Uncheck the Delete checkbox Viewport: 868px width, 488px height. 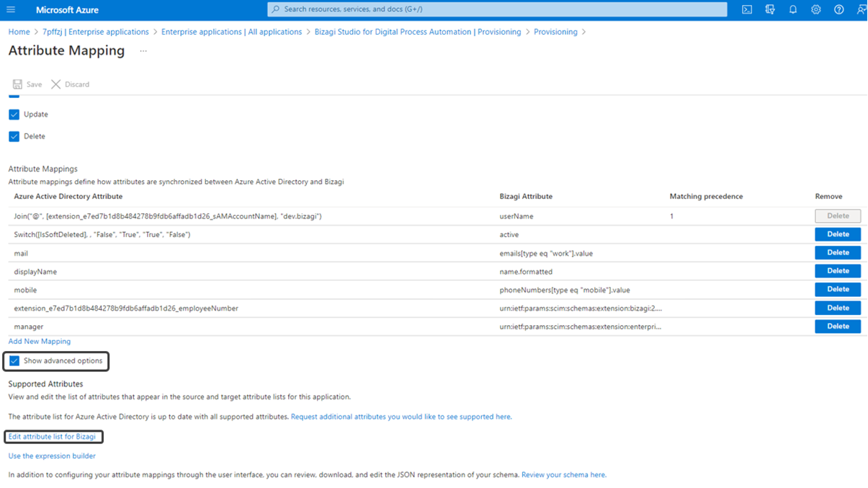[14, 136]
